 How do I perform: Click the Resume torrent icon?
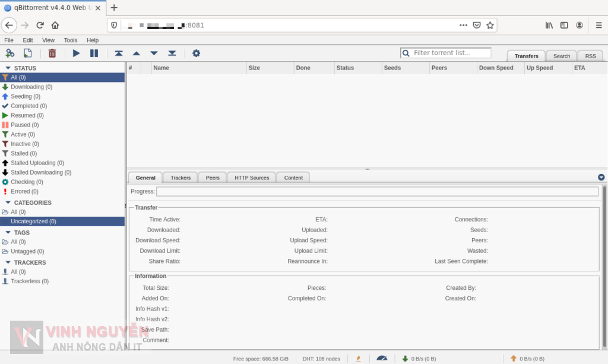76,53
